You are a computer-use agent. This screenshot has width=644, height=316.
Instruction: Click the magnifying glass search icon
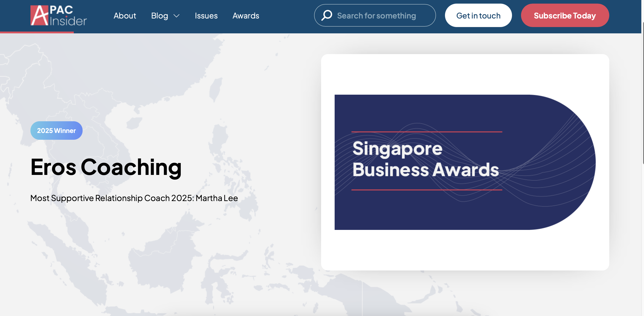click(327, 15)
